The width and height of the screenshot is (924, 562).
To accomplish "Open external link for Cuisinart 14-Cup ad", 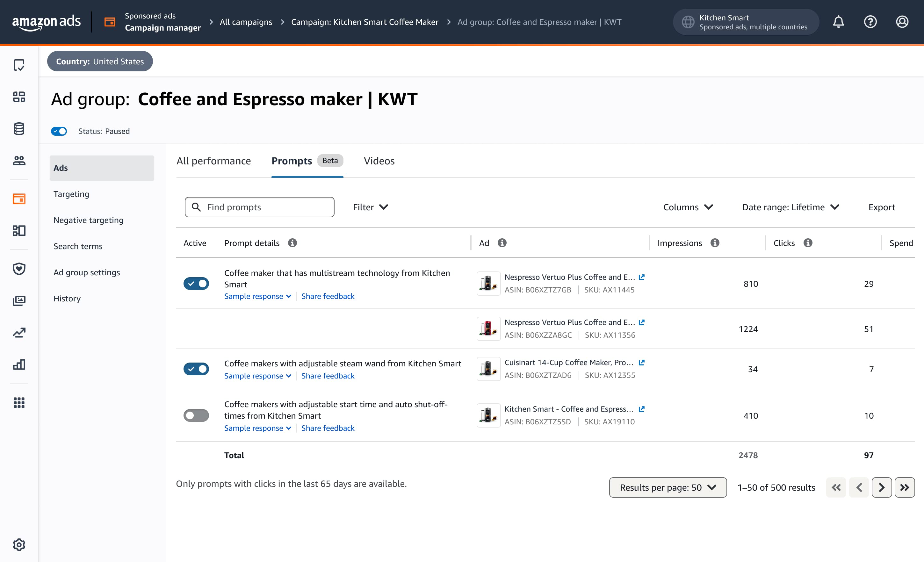I will click(x=642, y=363).
